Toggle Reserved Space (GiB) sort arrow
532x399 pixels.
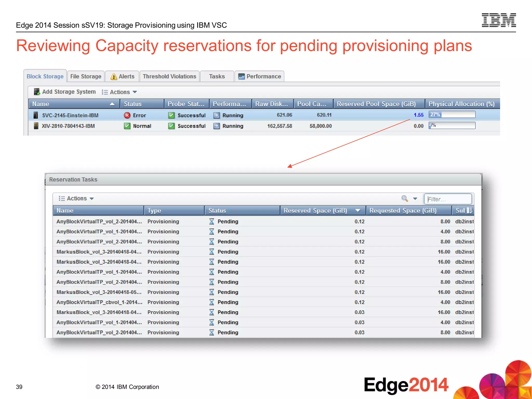[358, 210]
